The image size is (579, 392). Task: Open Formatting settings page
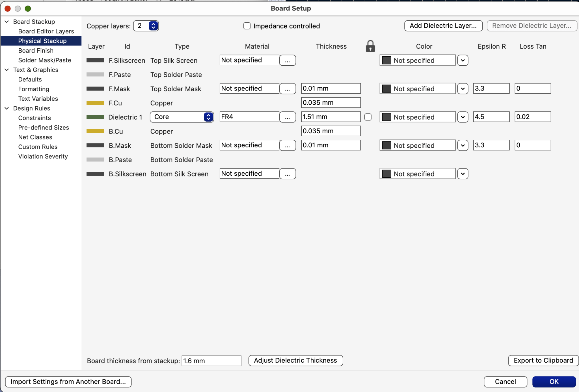[34, 89]
